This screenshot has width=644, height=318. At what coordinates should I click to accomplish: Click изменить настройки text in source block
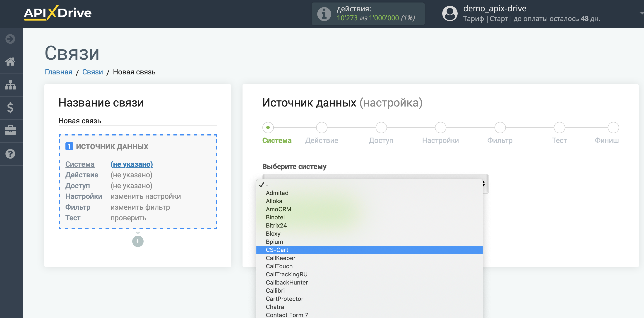(146, 197)
